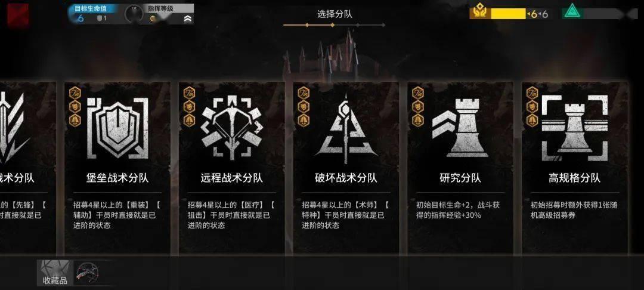644x290 pixels.
Task: Click the 堡垒战术分队 title text
Action: click(117, 178)
